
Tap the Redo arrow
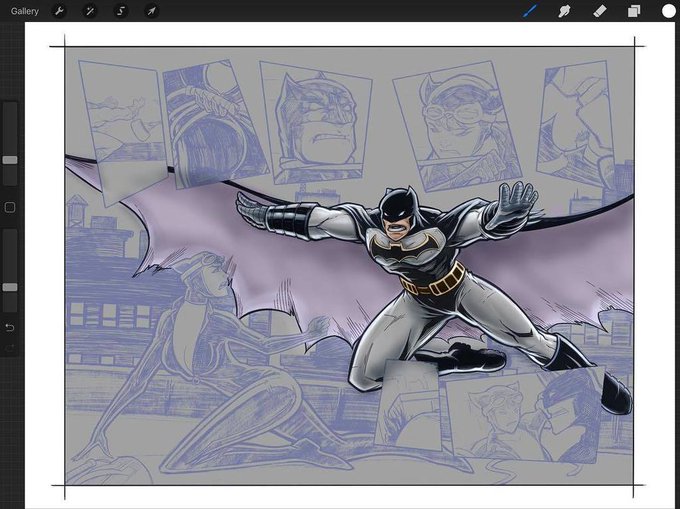pos(10,347)
